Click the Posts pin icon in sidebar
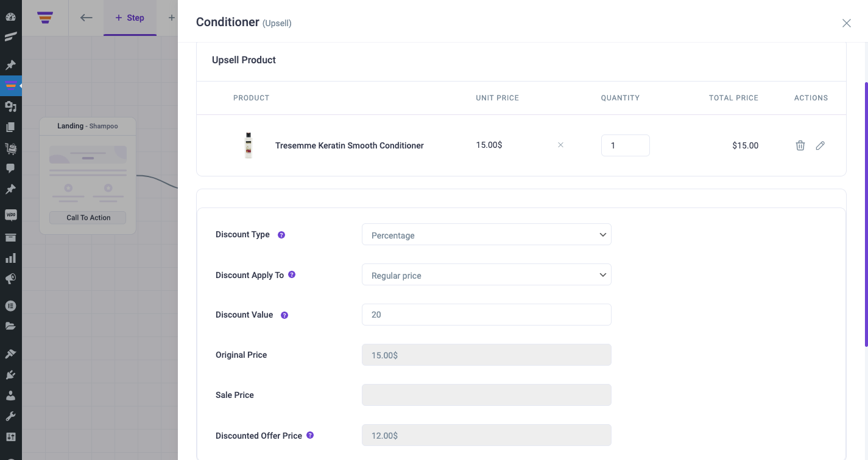The height and width of the screenshot is (460, 868). (x=10, y=64)
